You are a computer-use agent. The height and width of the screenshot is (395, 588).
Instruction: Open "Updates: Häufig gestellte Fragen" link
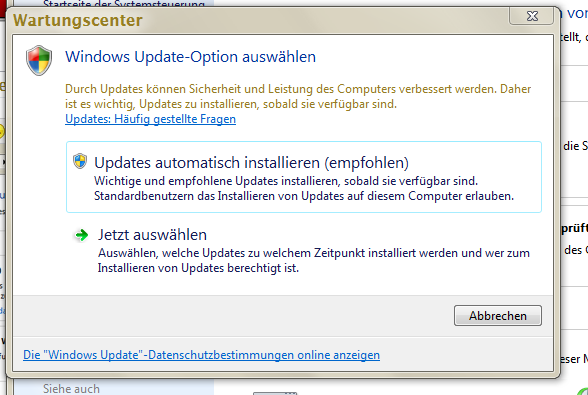pyautogui.click(x=150, y=119)
